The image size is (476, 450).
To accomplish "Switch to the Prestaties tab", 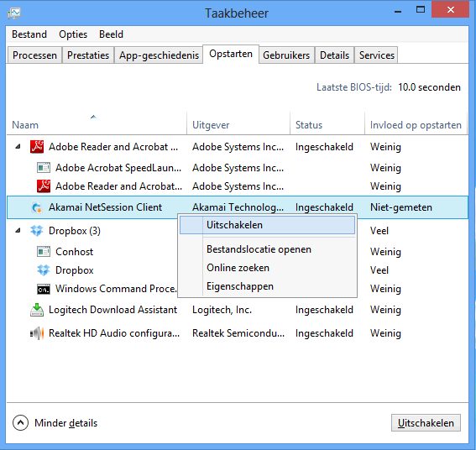I will click(x=88, y=55).
